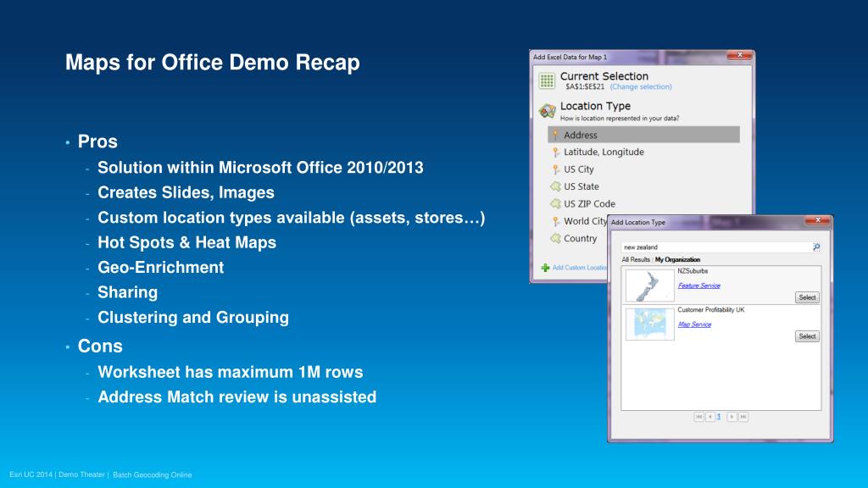This screenshot has width=868, height=488.
Task: Click the polygon icon next to Country
Action: pyautogui.click(x=556, y=238)
